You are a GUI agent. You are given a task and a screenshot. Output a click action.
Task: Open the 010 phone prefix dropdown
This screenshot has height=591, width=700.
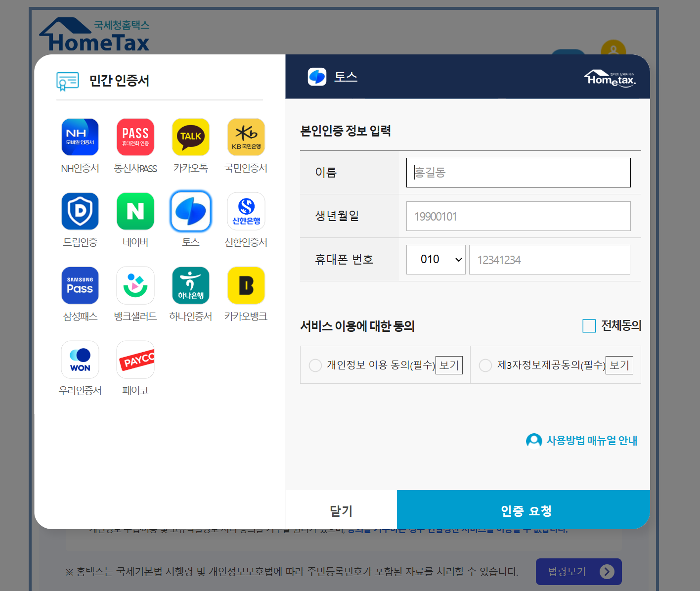[x=436, y=260]
